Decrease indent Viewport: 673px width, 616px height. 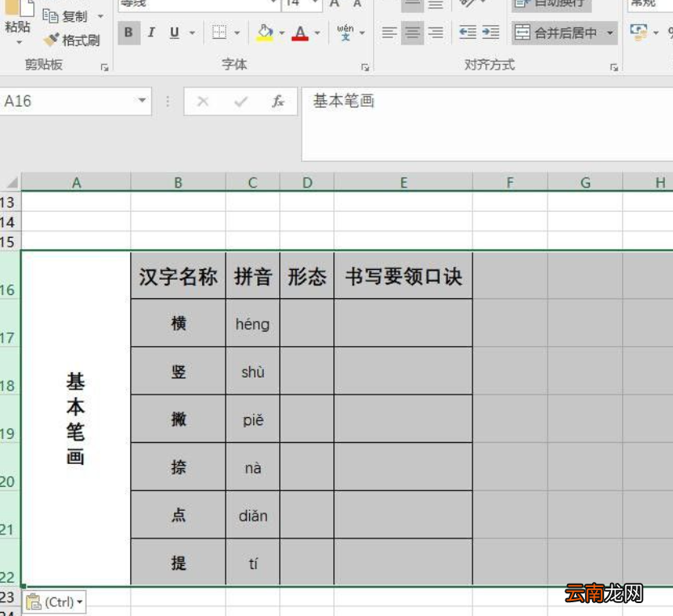(x=468, y=32)
